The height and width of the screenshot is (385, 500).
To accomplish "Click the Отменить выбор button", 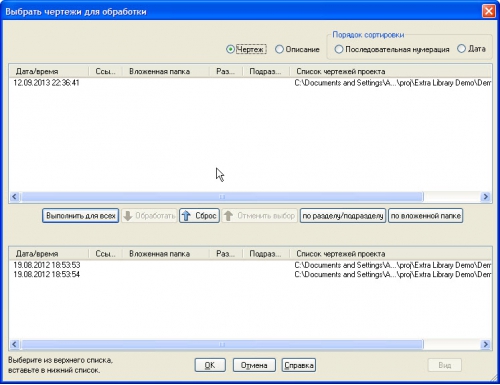I will click(260, 216).
